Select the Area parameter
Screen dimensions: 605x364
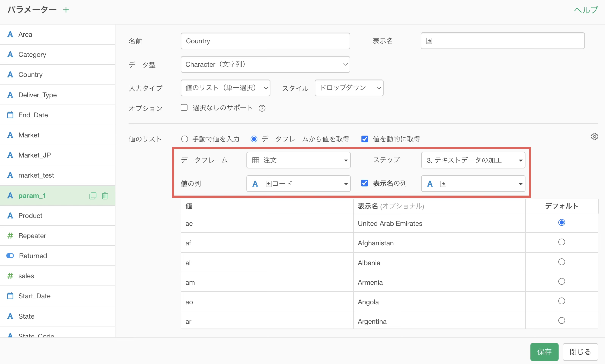(x=58, y=34)
